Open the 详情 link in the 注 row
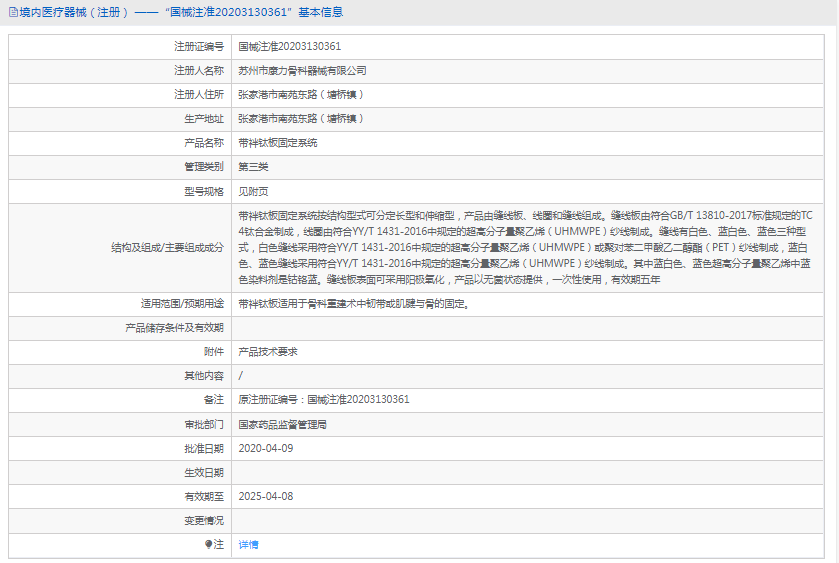This screenshot has width=839, height=563. click(x=248, y=544)
